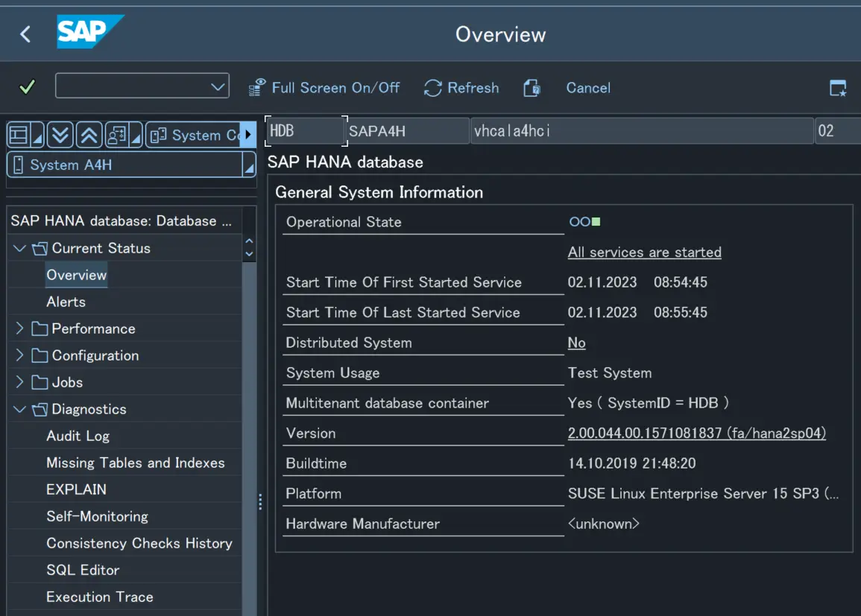The width and height of the screenshot is (861, 616).
Task: Open the layout icon's dropdown triangle
Action: (37, 135)
